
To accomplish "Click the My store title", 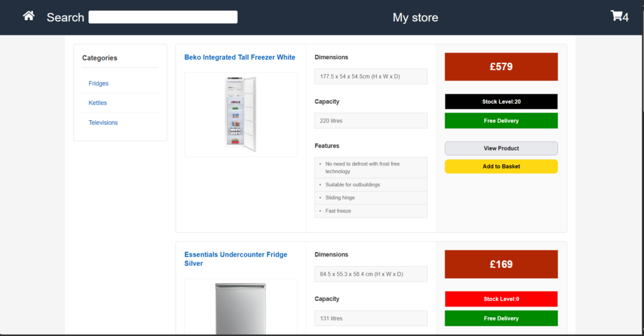I will (x=415, y=17).
